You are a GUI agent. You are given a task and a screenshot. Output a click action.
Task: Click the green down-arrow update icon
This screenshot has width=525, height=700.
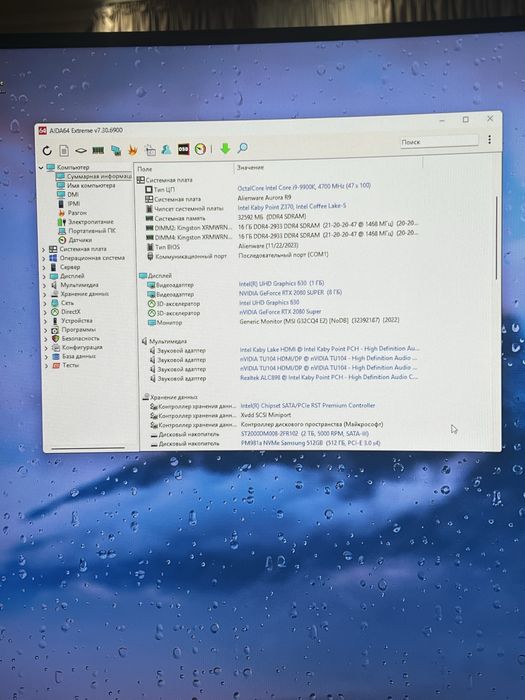point(225,148)
